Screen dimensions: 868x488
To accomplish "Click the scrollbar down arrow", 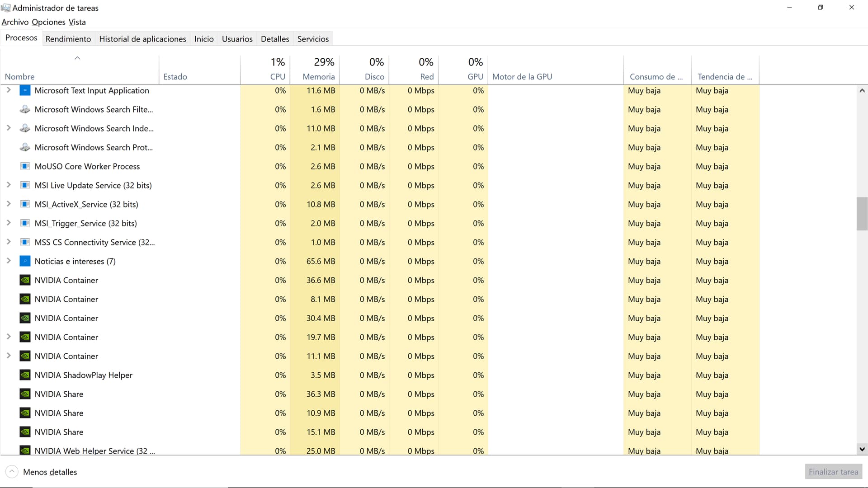I will (862, 449).
